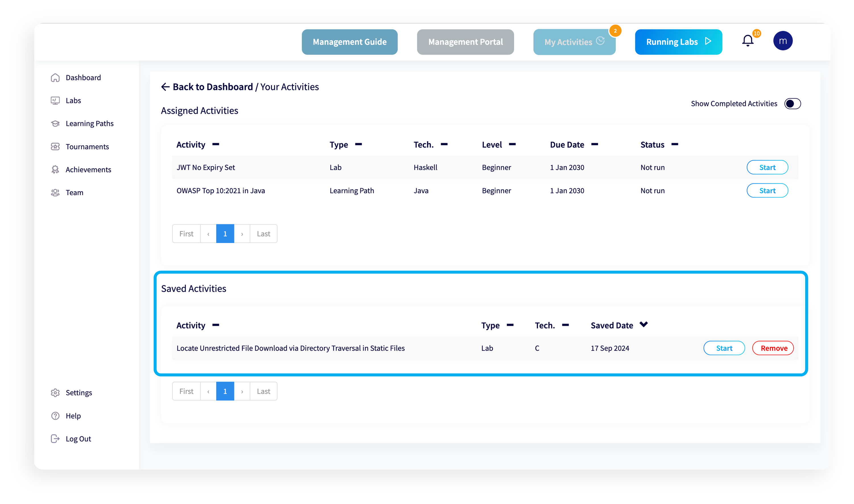Open the Management Guide button
854x504 pixels.
click(350, 42)
